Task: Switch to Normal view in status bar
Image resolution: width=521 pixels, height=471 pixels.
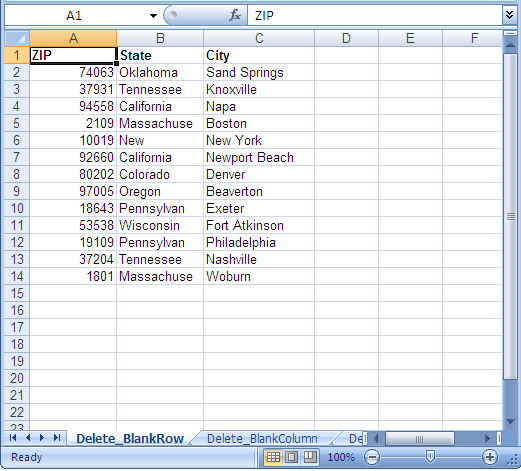Action: pyautogui.click(x=273, y=457)
